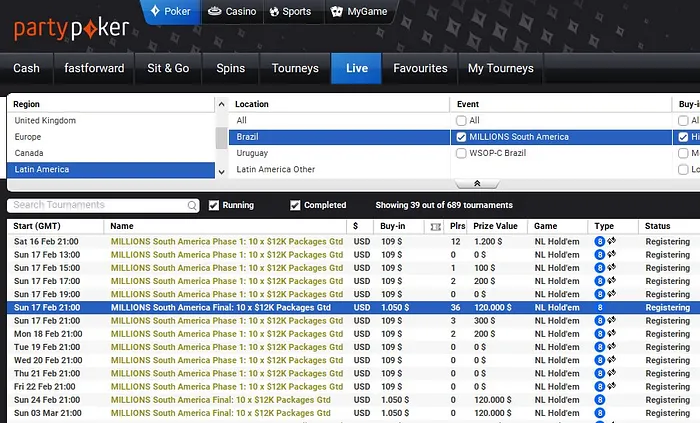The image size is (700, 423).
Task: Click the magnifier icon in search box
Action: pyautogui.click(x=192, y=205)
